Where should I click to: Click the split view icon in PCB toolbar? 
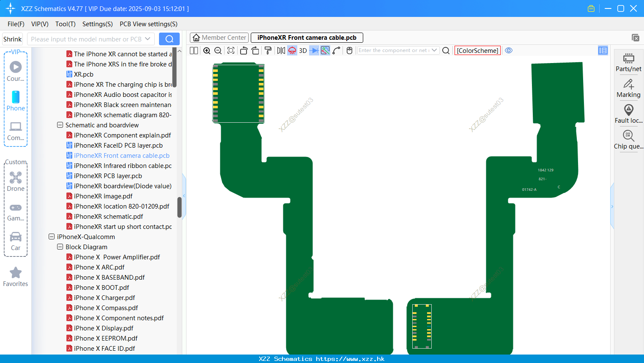pos(194,50)
